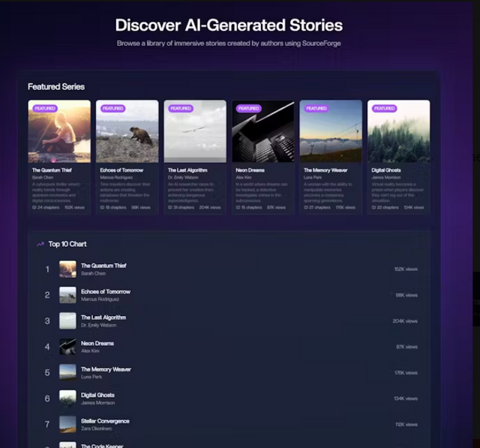This screenshot has height=448, width=480.
Task: Select Digital Ghosts title in Featured Series
Action: 386,170
